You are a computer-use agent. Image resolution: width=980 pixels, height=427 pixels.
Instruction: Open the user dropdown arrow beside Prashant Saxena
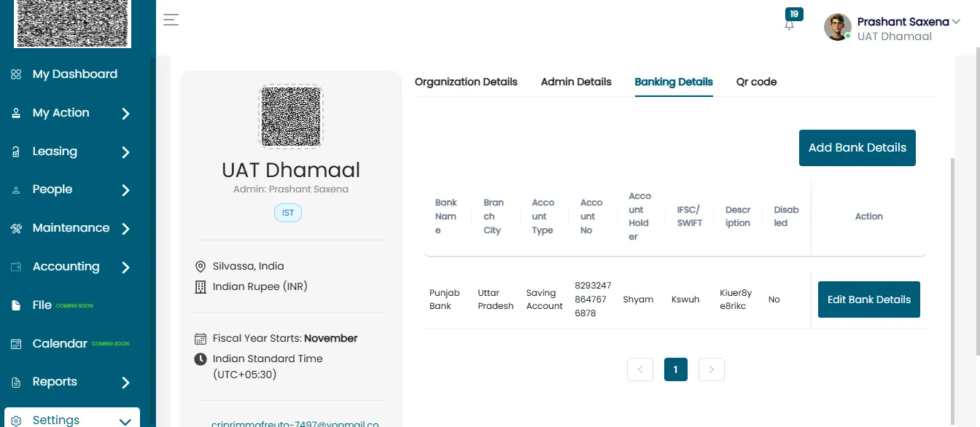point(956,22)
